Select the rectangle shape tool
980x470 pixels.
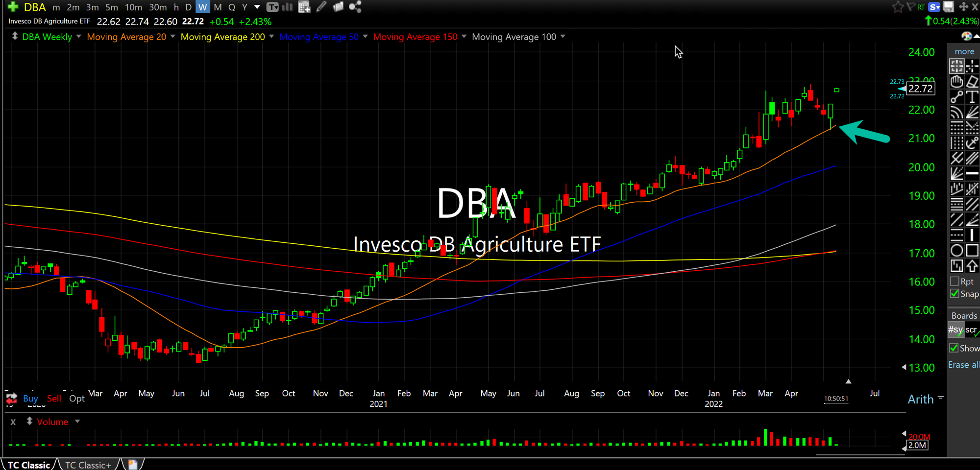(x=972, y=251)
